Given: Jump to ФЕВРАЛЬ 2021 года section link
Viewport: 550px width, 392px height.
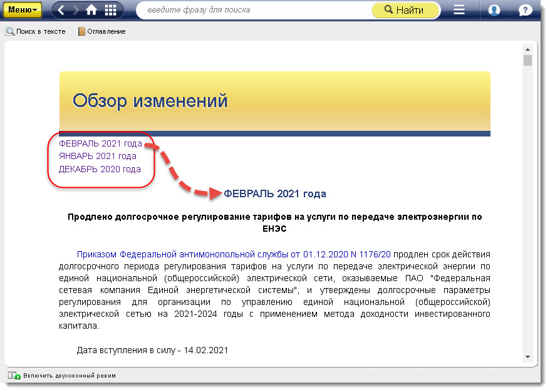Looking at the screenshot, I should (100, 143).
